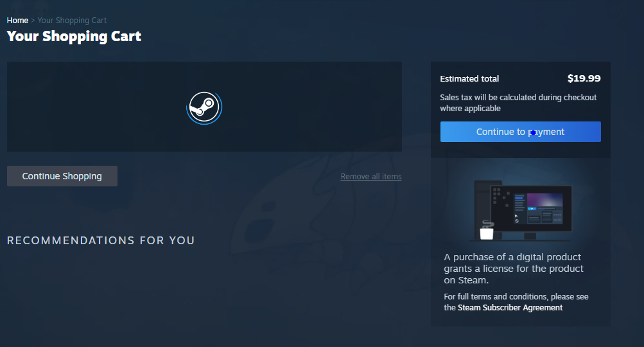Click the small Steam logo inside the monitor graphic
644x347 pixels.
517,220
